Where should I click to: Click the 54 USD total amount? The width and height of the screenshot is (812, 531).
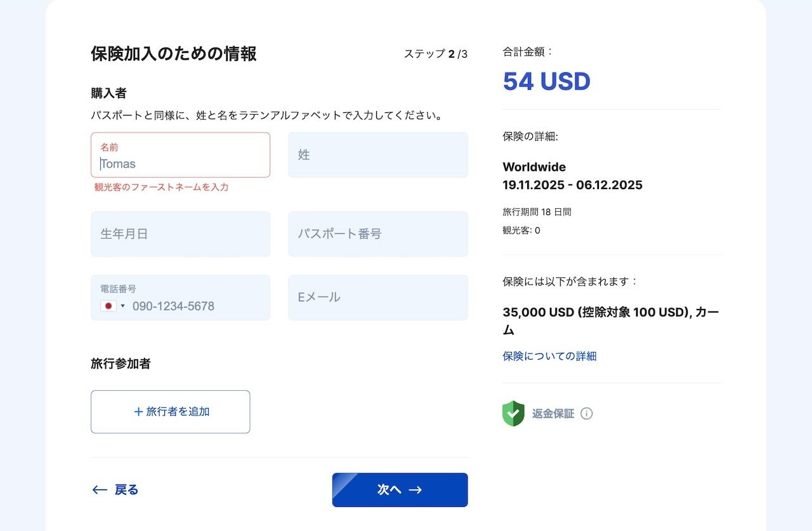(x=546, y=81)
